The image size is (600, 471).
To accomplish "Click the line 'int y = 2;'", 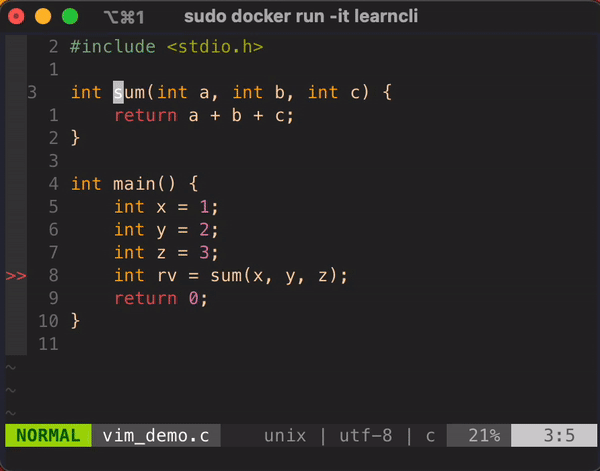I will [166, 230].
